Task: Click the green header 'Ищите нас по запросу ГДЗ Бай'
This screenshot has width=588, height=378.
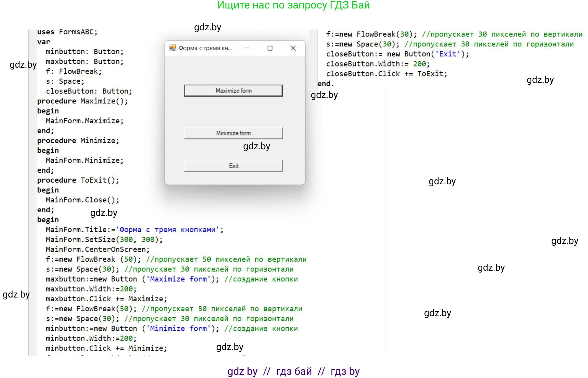Action: coord(293,5)
